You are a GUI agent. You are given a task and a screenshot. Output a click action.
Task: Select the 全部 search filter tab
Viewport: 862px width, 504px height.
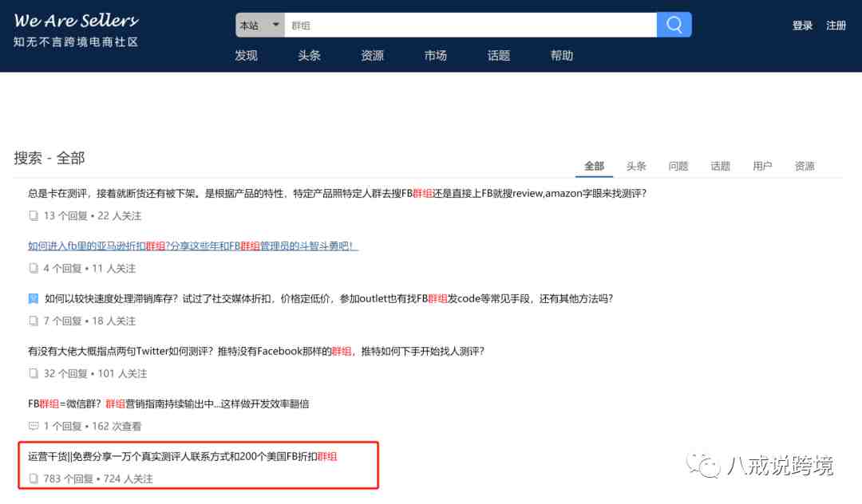[x=594, y=166]
